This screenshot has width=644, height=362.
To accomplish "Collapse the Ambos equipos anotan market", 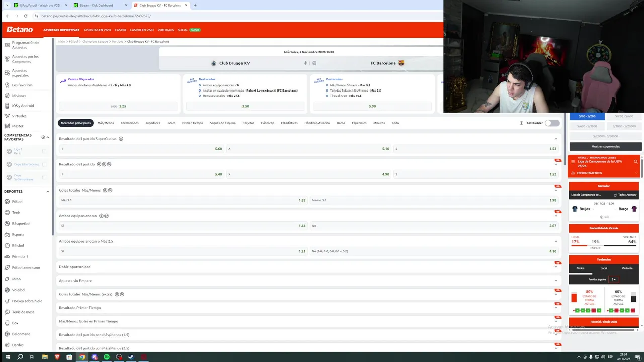I will tap(556, 216).
